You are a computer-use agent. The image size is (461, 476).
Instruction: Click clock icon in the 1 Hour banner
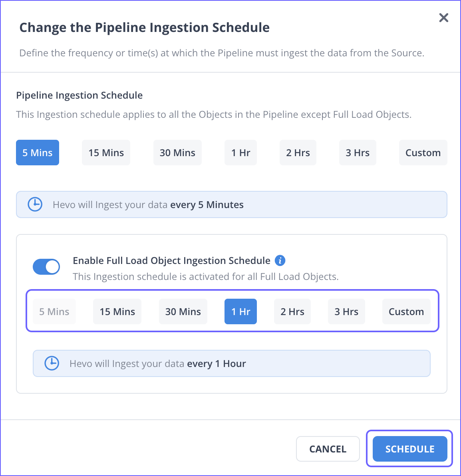click(52, 363)
